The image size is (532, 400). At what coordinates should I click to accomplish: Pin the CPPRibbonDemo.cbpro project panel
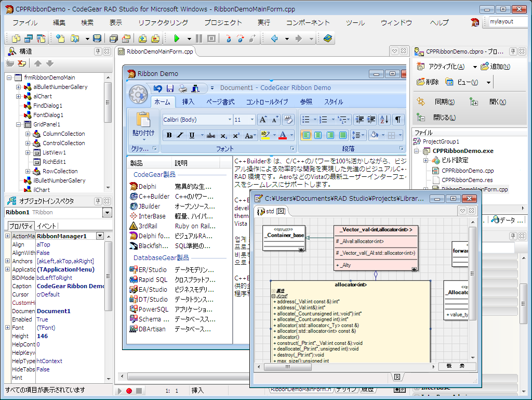(513, 51)
